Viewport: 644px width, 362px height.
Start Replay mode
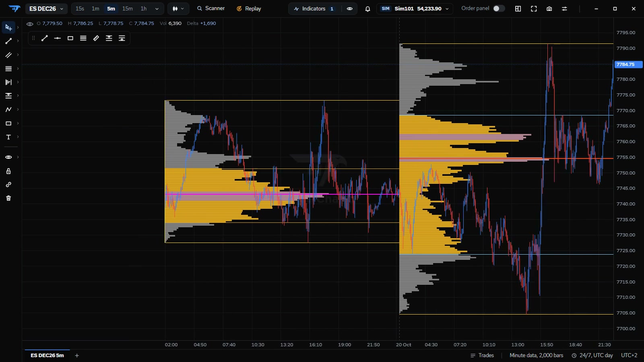249,8
